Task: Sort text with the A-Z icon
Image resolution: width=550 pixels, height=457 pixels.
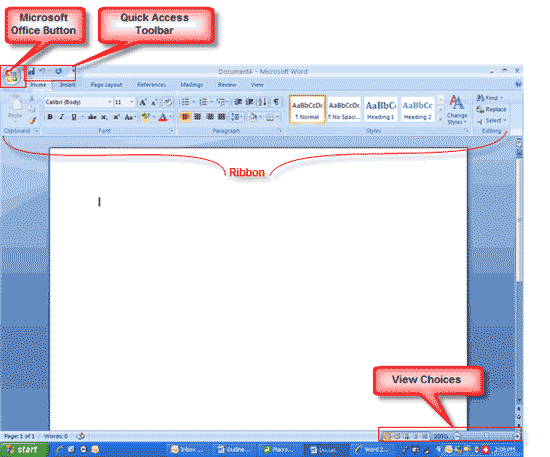Action: tap(262, 102)
